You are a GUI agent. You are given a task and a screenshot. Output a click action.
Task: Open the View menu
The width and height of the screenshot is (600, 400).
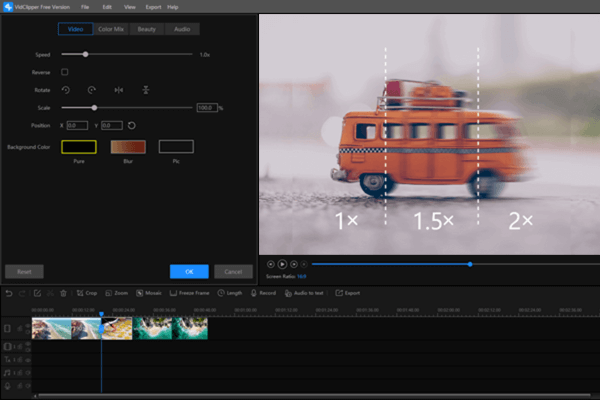click(x=130, y=7)
